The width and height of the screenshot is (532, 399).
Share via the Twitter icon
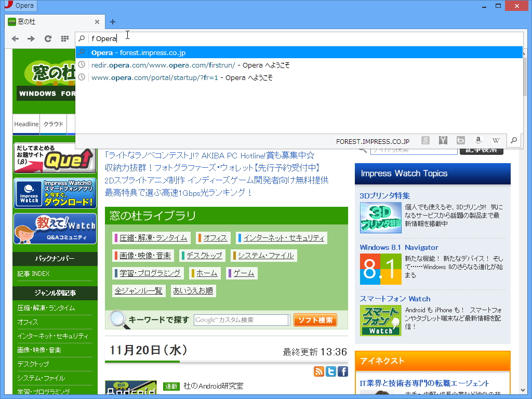[331, 371]
